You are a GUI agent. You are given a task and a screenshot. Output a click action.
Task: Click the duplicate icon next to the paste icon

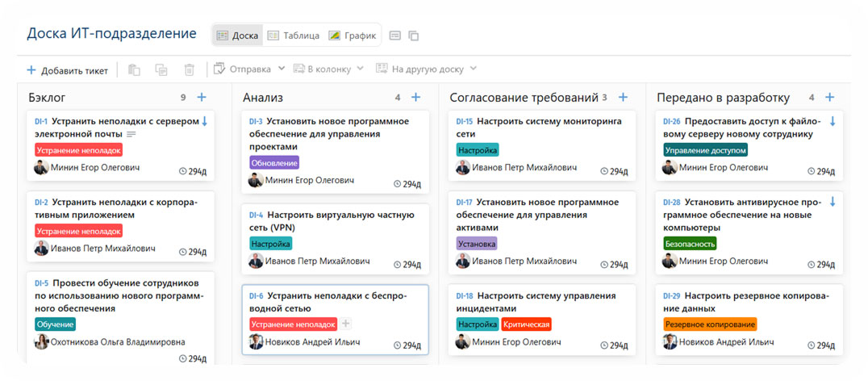pos(161,70)
